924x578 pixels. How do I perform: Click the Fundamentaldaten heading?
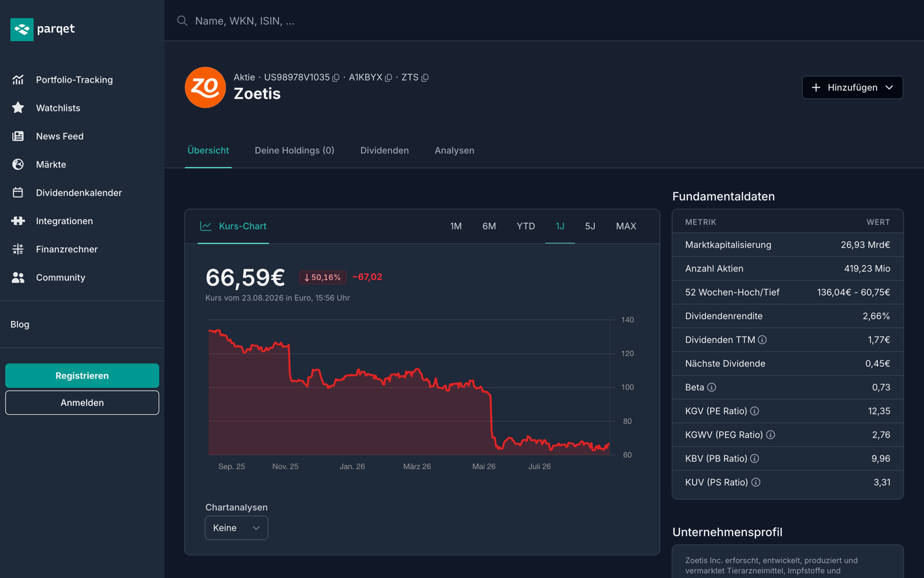[724, 197]
